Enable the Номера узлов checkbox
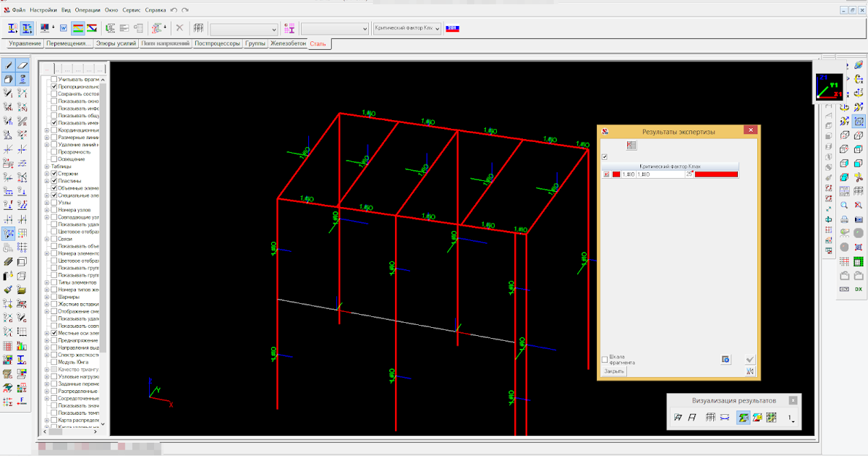The width and height of the screenshot is (868, 456). tap(54, 210)
